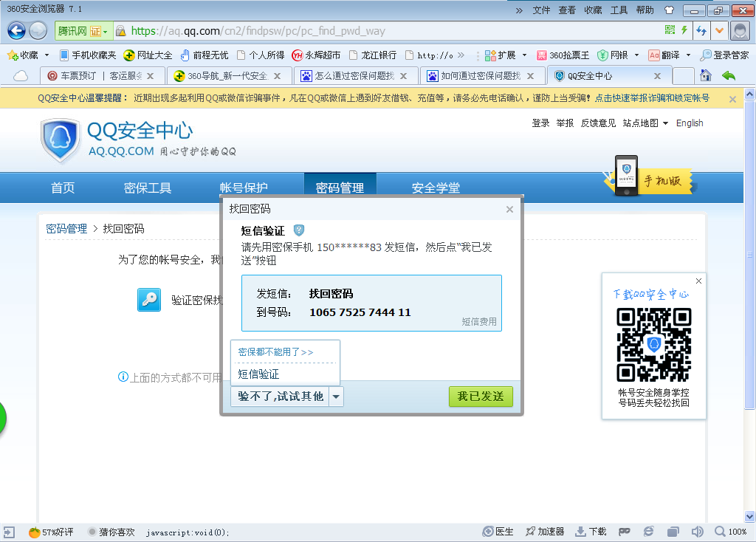Click the 手机版 phone banner
Viewport: 756px width, 542px height.
pyautogui.click(x=648, y=177)
